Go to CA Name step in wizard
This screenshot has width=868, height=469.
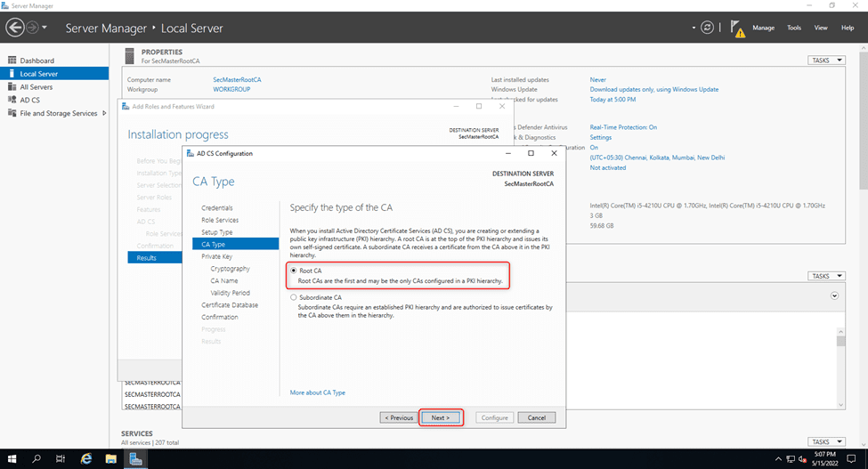click(224, 281)
